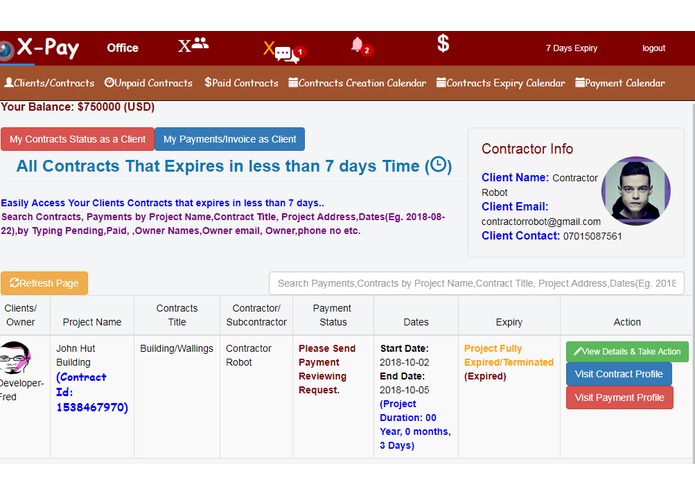The width and height of the screenshot is (695, 494).
Task: Open Payment Calendar
Action: (620, 83)
